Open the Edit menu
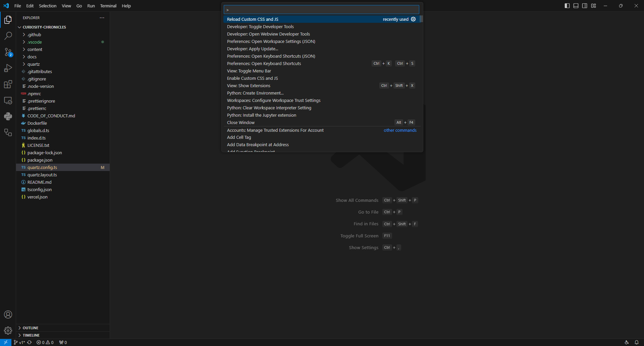 tap(30, 6)
